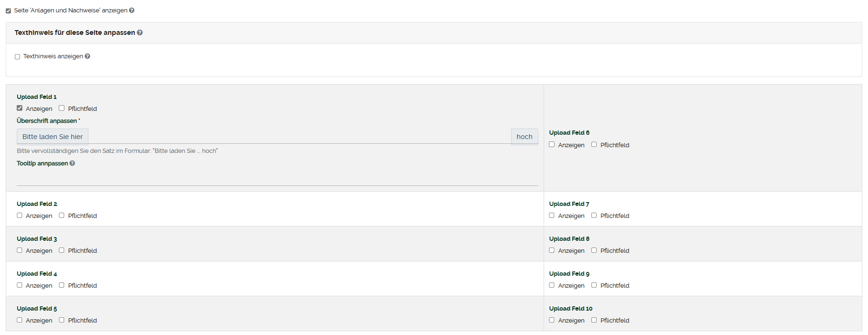The width and height of the screenshot is (868, 335).
Task: Uncheck 'Seite Anlagen und Nachweise anzeigen' checkbox
Action: tap(8, 11)
